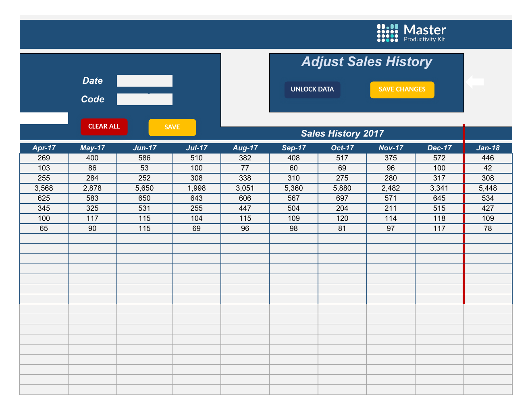Viewport: 532px width, 411px height.
Task: Click the cell containing 345
Action: click(44, 208)
